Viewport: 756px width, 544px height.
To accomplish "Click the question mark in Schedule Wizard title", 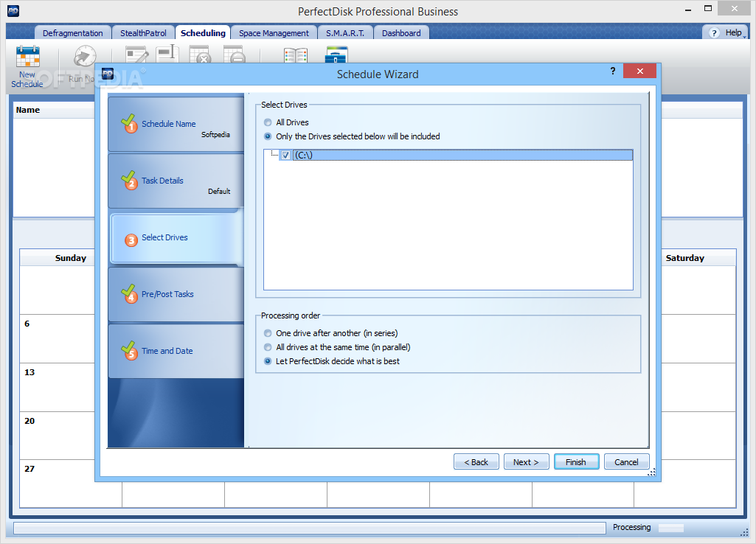I will click(x=613, y=71).
